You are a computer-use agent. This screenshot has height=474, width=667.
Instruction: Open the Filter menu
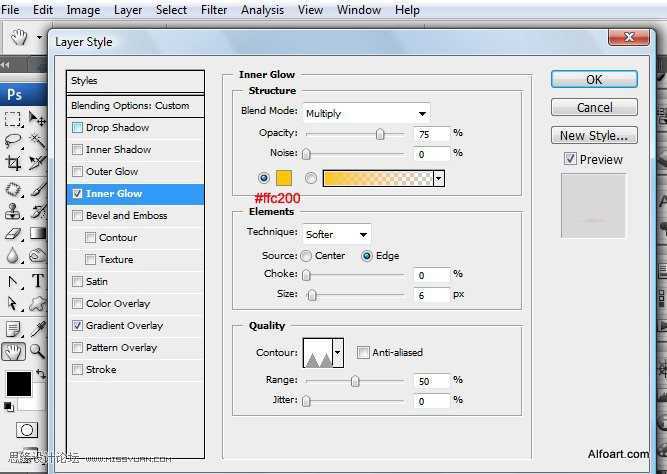pyautogui.click(x=214, y=10)
